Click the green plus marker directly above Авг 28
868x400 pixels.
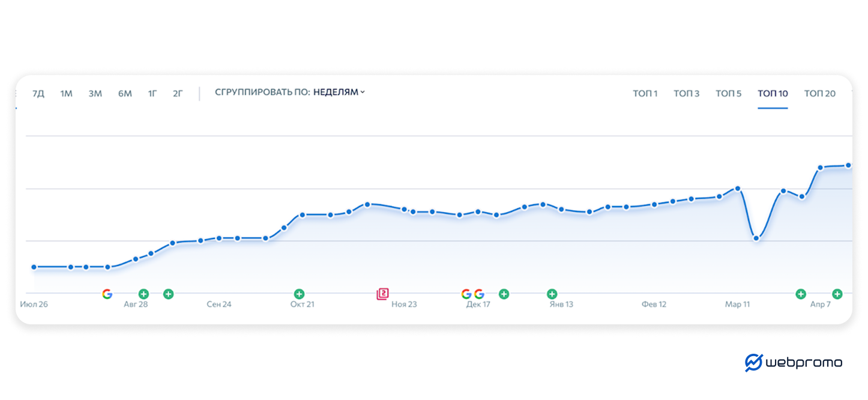coord(143,294)
